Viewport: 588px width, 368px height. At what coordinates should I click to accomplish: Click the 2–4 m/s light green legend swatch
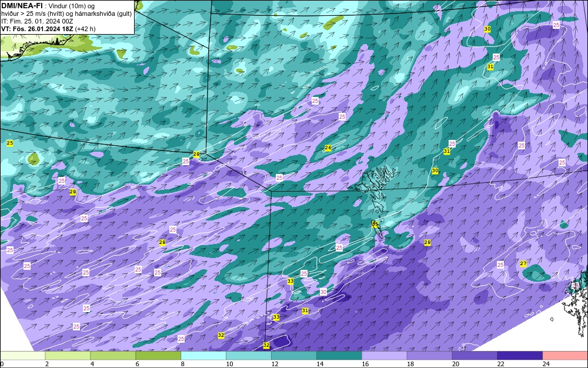(68, 356)
